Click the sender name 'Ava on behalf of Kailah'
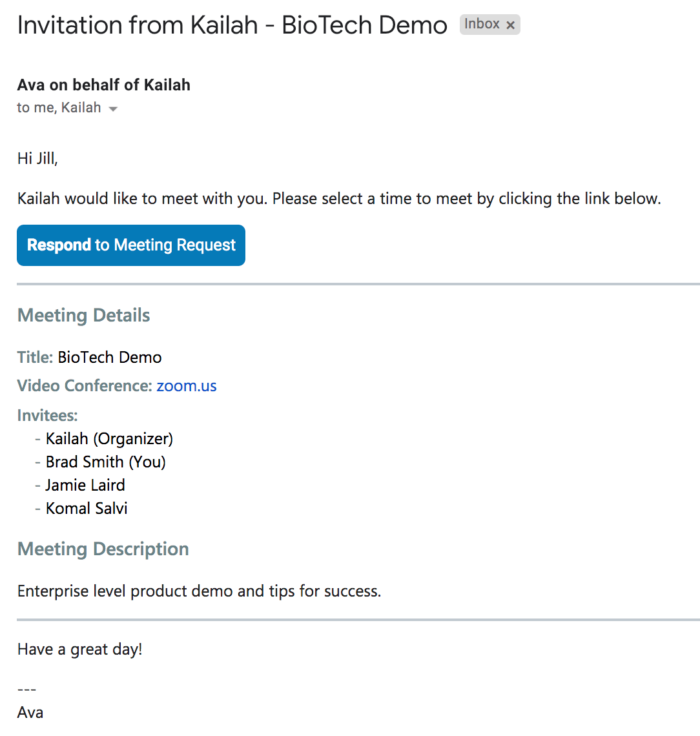Screen dimensions: 700x736 [x=103, y=85]
